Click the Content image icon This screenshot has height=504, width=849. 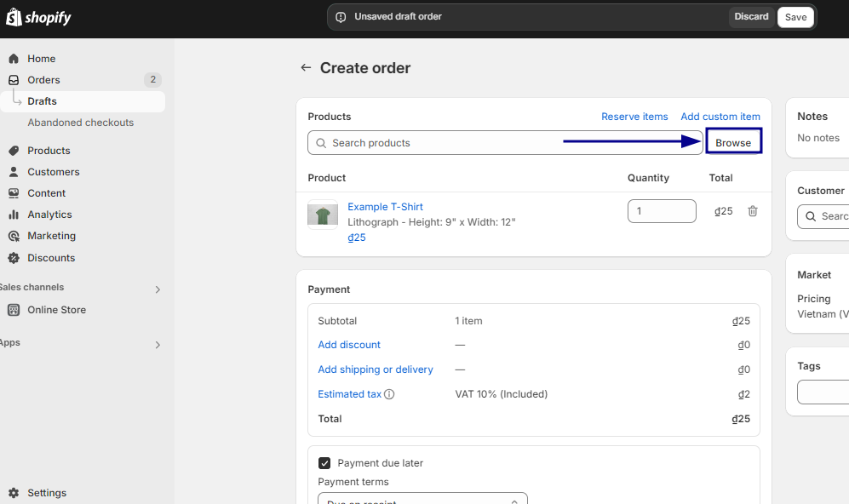(x=14, y=193)
